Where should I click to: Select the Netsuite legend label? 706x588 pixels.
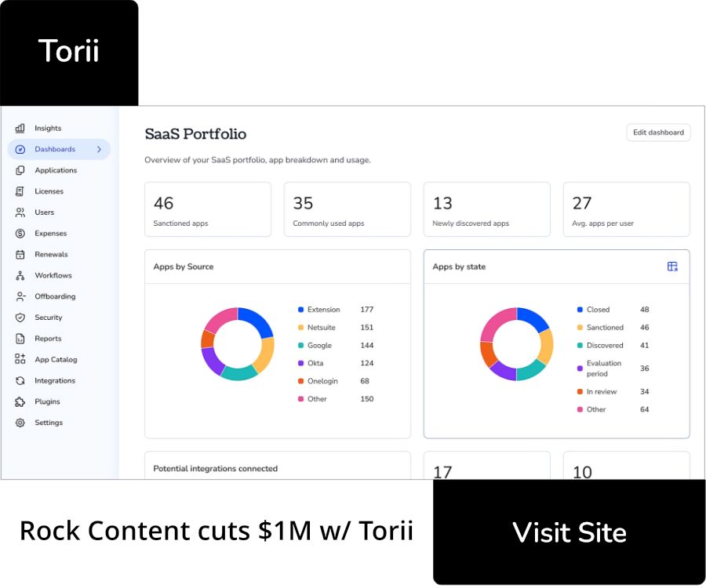322,328
